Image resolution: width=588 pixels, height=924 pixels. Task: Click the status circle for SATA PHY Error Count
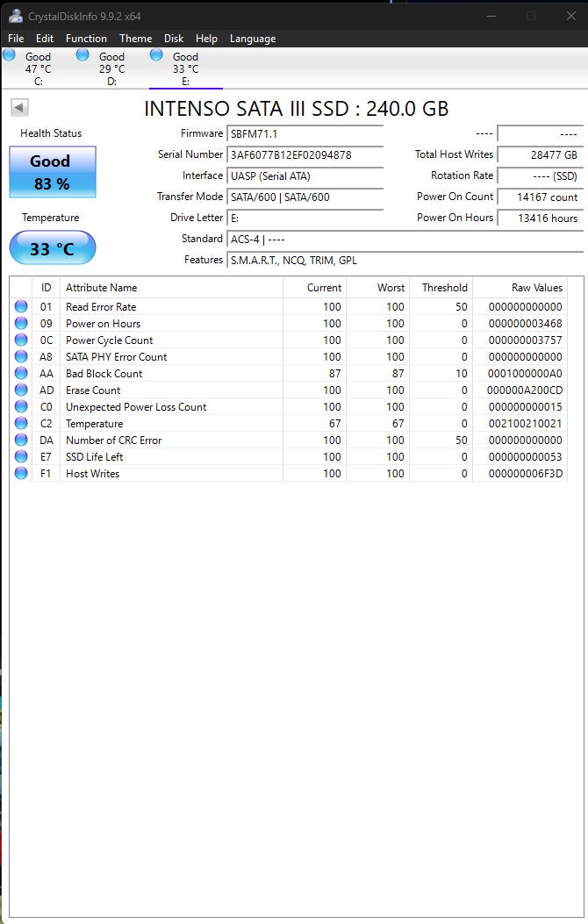21,356
